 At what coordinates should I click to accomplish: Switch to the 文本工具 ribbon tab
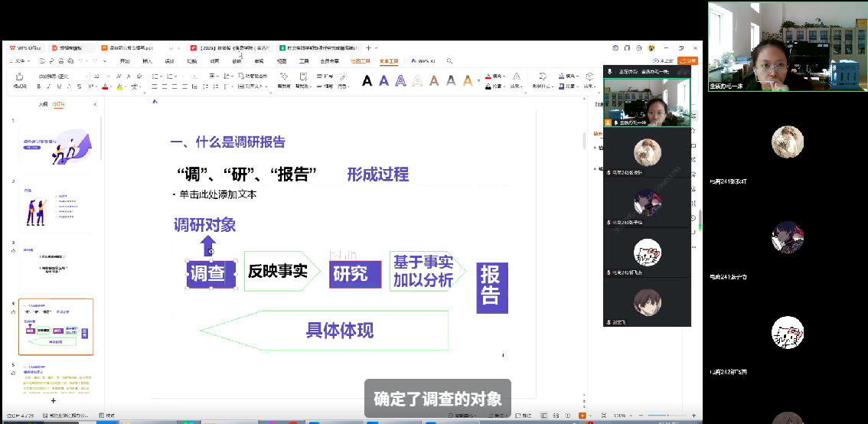click(x=389, y=60)
